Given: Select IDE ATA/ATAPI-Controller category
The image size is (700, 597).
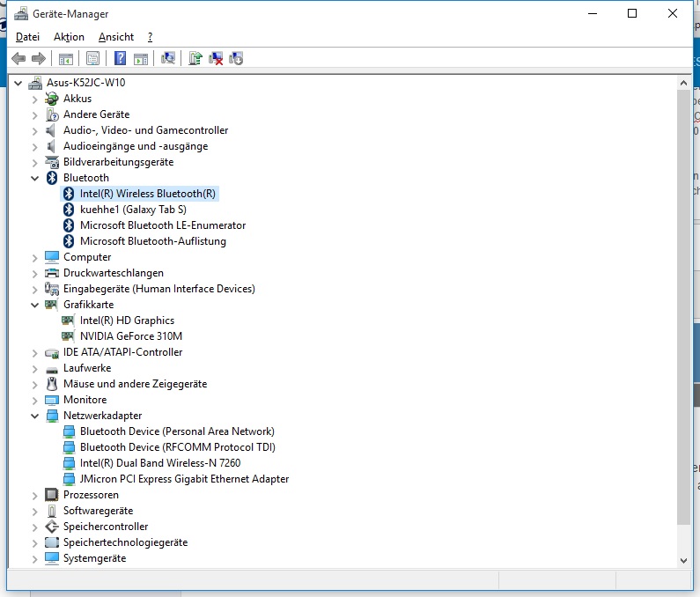Looking at the screenshot, I should pyautogui.click(x=122, y=352).
